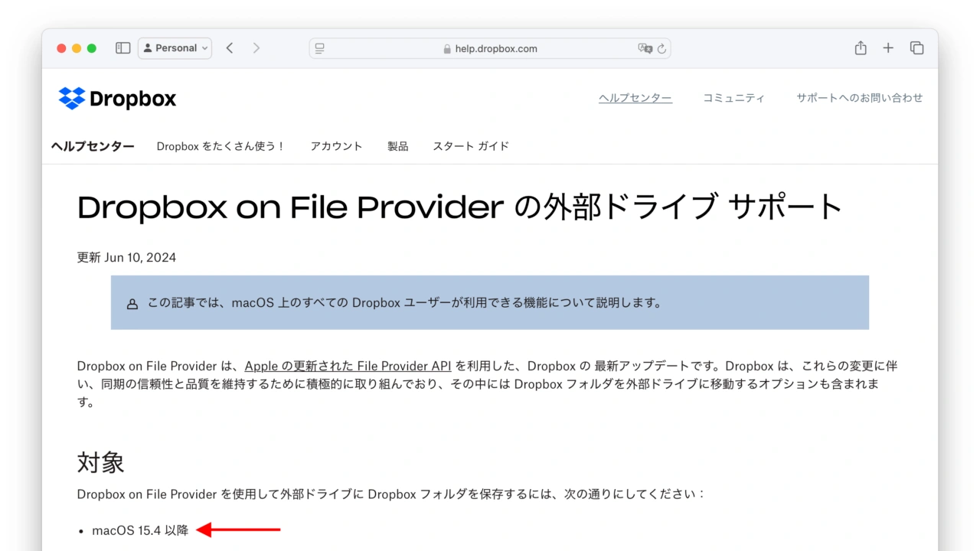Expand the Dropbox をたくさん使う！ menu
The height and width of the screenshot is (551, 980).
click(x=221, y=146)
